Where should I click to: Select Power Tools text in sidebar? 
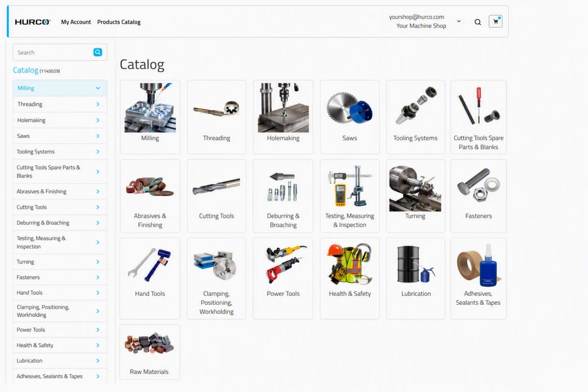tap(31, 330)
